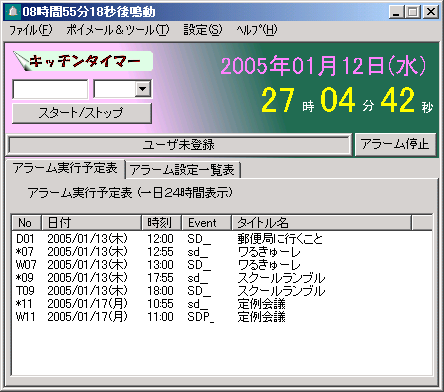Click the アラーム実行予定表 (一日24時間表示) heading
Viewport: 444px width, 392px height.
click(x=130, y=193)
